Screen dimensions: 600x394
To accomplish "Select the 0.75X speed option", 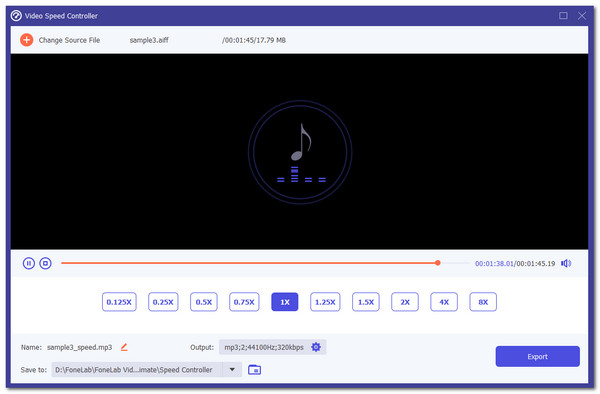I will (244, 302).
